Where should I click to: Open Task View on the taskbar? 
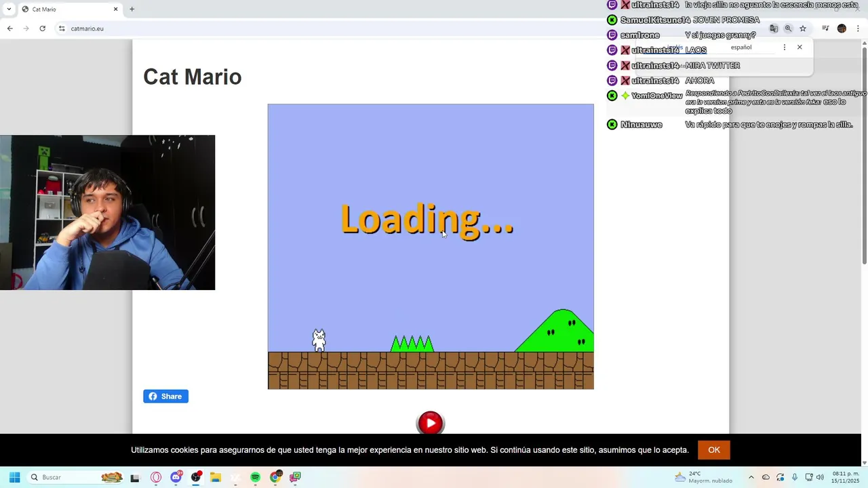pos(135,477)
